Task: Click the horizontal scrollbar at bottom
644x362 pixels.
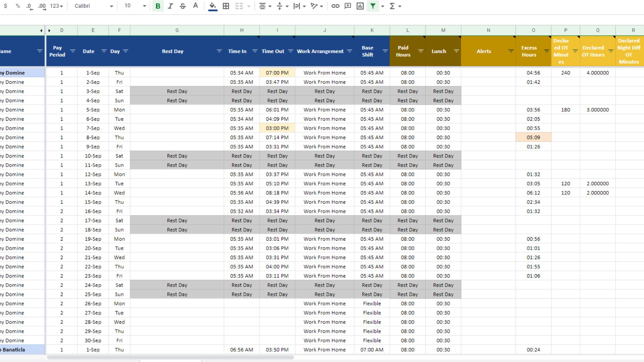Action: click(170, 357)
